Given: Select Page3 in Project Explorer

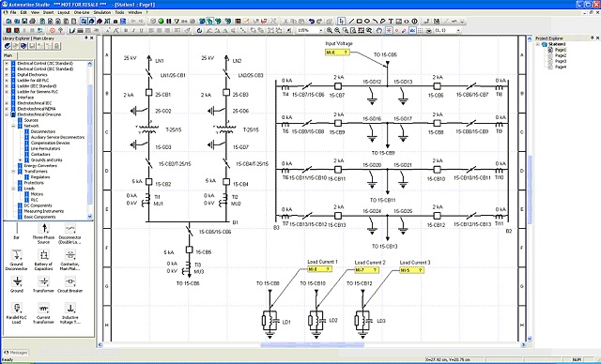Looking at the screenshot, I should pyautogui.click(x=561, y=61).
